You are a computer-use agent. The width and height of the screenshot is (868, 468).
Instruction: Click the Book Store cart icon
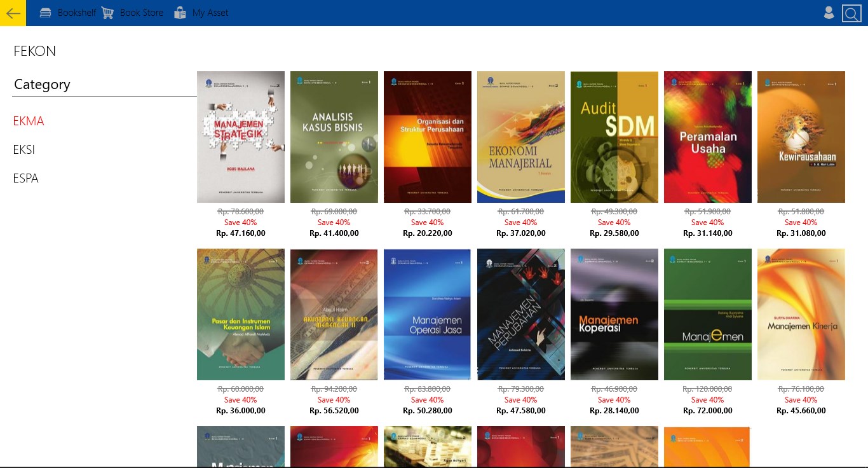(107, 13)
